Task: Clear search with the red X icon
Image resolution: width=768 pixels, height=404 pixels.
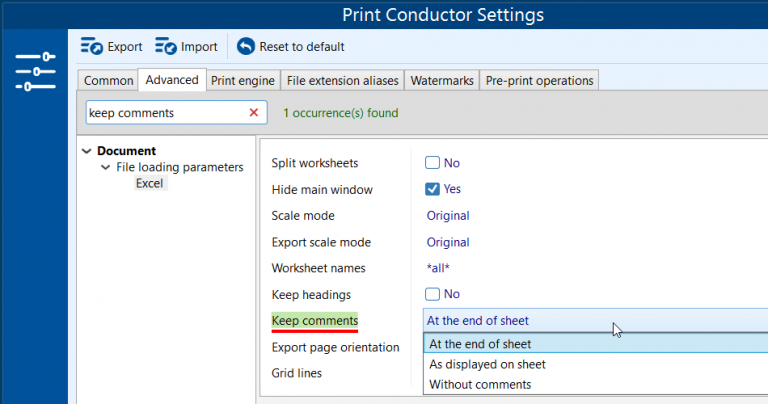Action: coord(254,113)
